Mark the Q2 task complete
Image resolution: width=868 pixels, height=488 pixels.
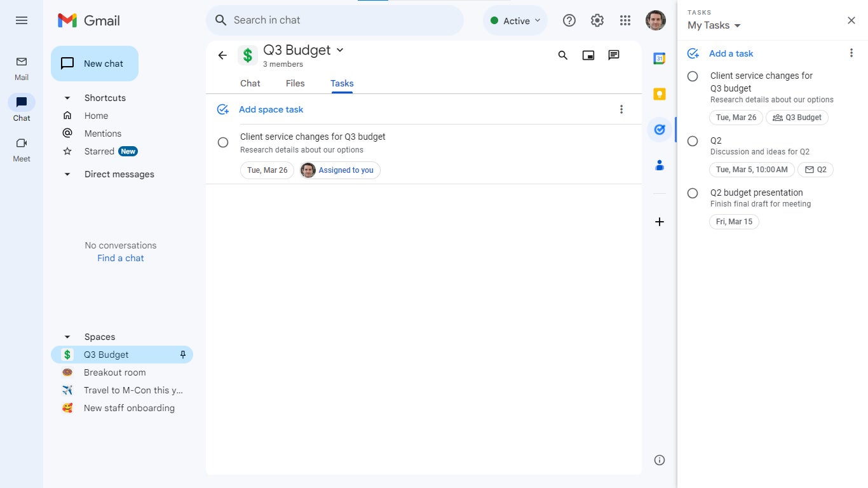[693, 141]
